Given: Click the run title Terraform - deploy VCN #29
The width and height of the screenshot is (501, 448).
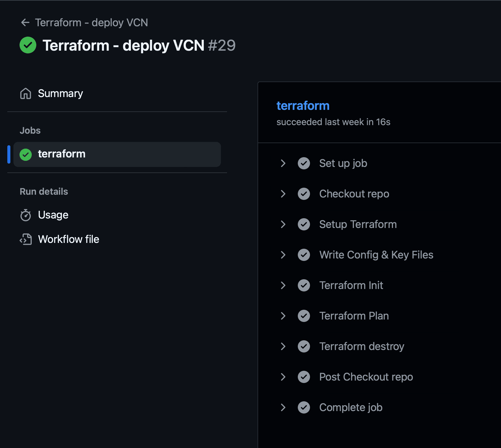Looking at the screenshot, I should point(139,45).
